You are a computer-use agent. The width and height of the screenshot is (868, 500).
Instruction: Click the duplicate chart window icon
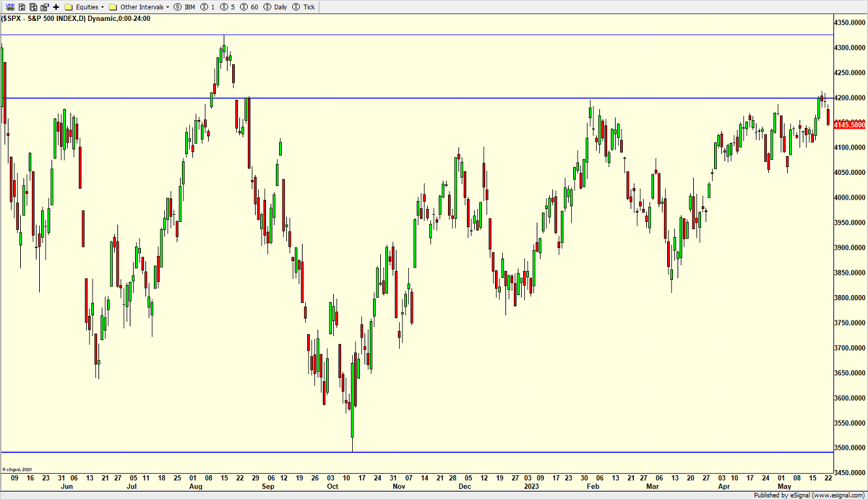pos(33,7)
